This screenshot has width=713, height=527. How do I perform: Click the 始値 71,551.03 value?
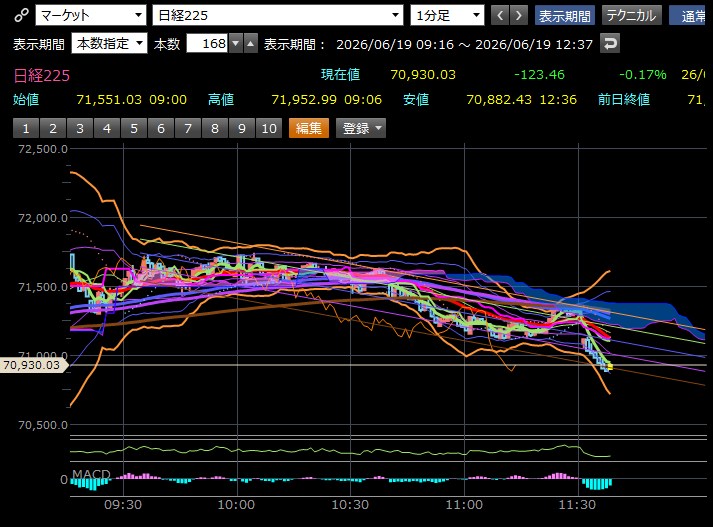[x=109, y=100]
